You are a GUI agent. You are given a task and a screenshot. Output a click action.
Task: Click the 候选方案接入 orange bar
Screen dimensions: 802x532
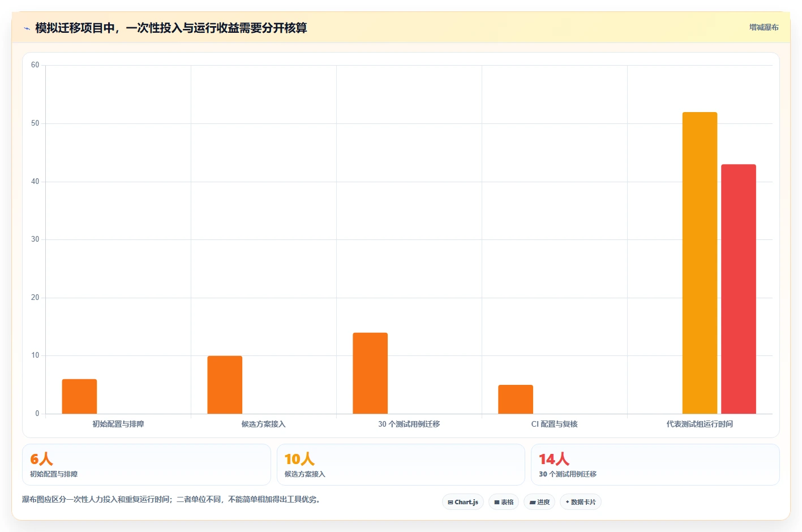(x=225, y=385)
